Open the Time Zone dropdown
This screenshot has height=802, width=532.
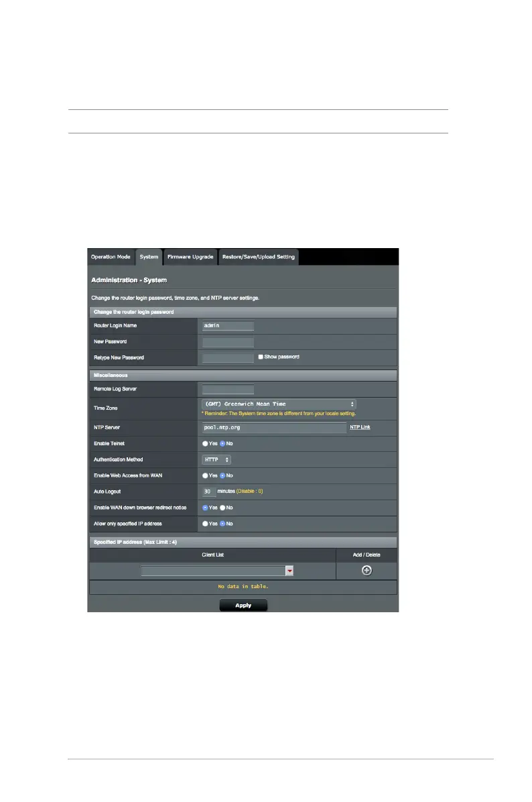click(x=279, y=404)
